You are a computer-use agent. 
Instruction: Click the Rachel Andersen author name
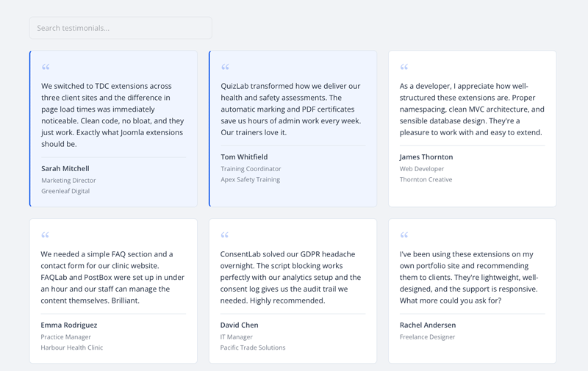[428, 325]
